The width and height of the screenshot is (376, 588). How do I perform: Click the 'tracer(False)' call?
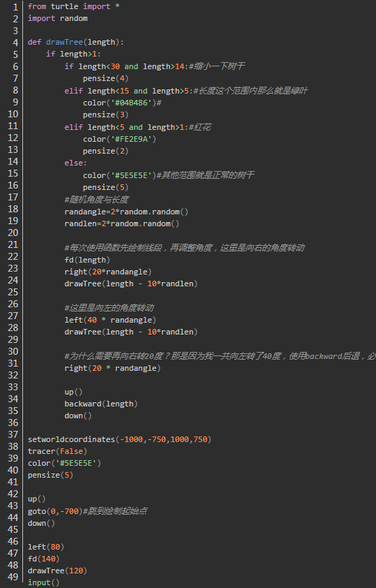(58, 451)
